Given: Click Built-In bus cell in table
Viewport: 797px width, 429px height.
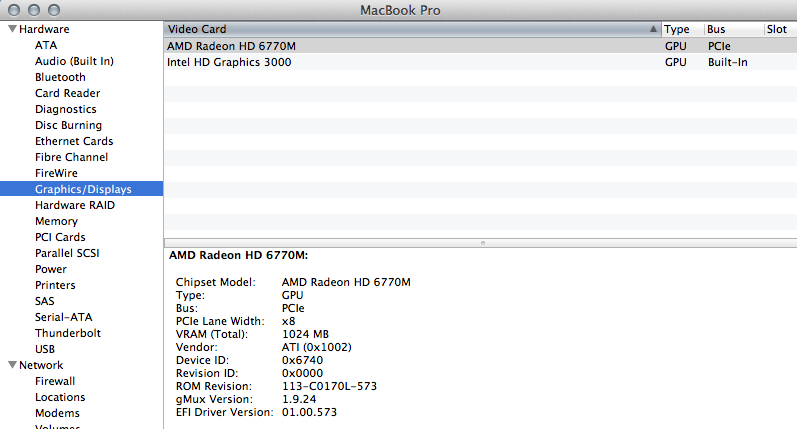Looking at the screenshot, I should (x=727, y=62).
